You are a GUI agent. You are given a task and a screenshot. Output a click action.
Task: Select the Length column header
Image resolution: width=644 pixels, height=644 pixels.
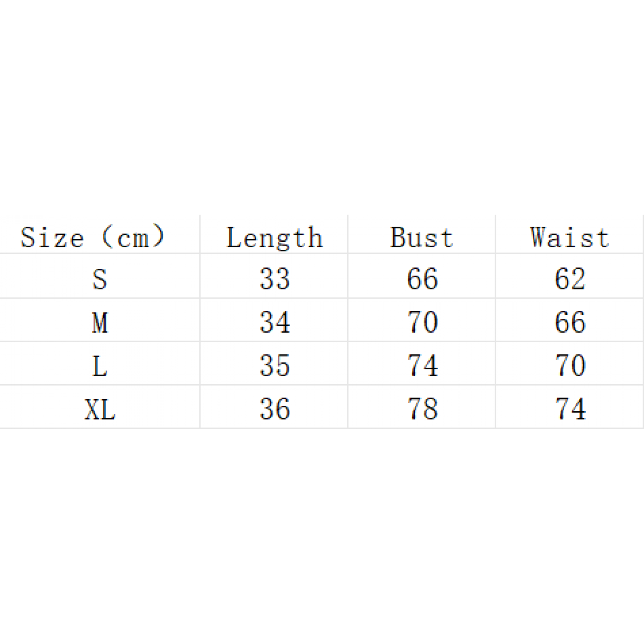coord(274,237)
